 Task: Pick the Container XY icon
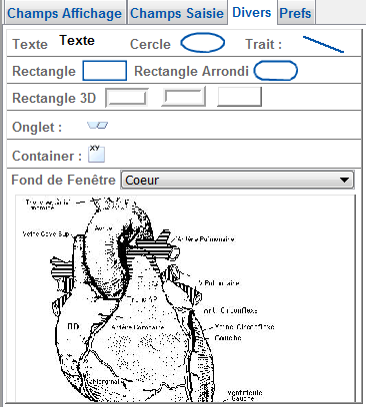(x=97, y=154)
